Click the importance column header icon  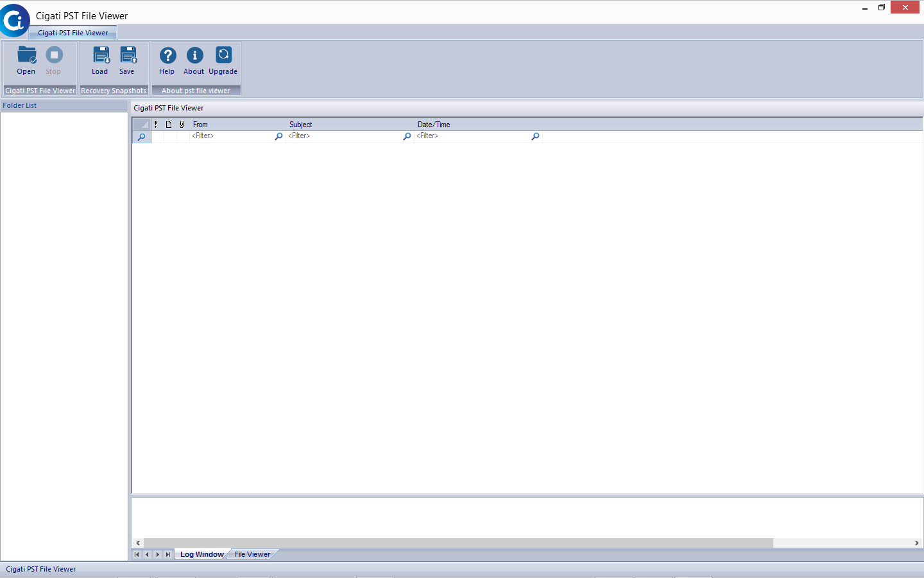tap(156, 125)
